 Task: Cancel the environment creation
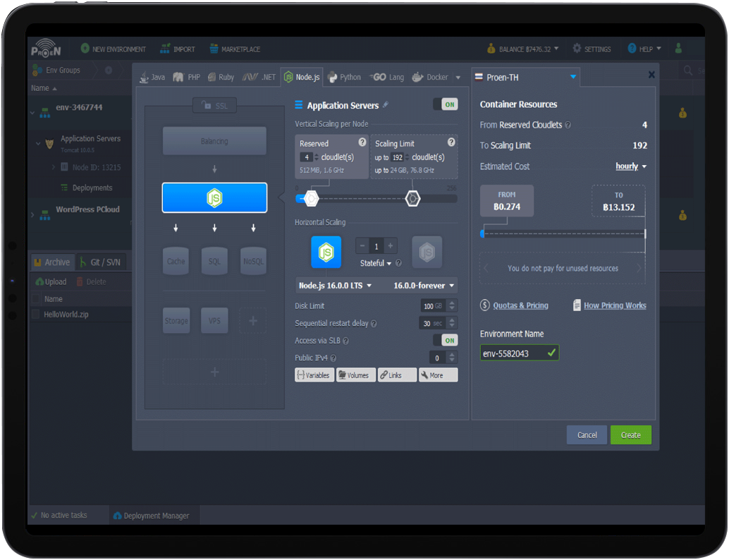click(587, 435)
